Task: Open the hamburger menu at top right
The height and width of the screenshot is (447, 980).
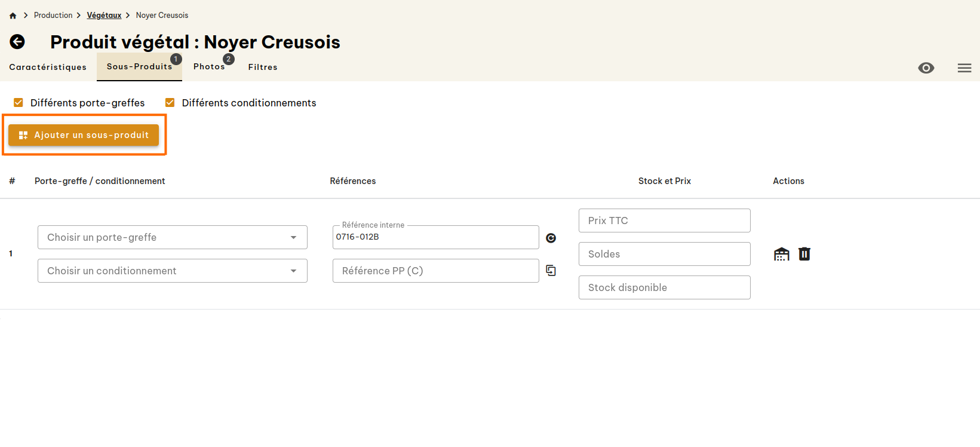Action: tap(964, 68)
